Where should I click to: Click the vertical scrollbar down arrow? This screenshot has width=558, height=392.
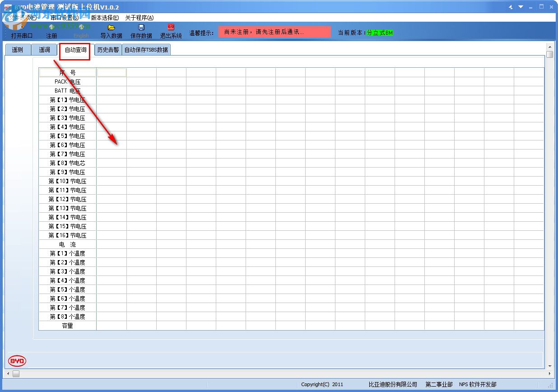pyautogui.click(x=550, y=366)
